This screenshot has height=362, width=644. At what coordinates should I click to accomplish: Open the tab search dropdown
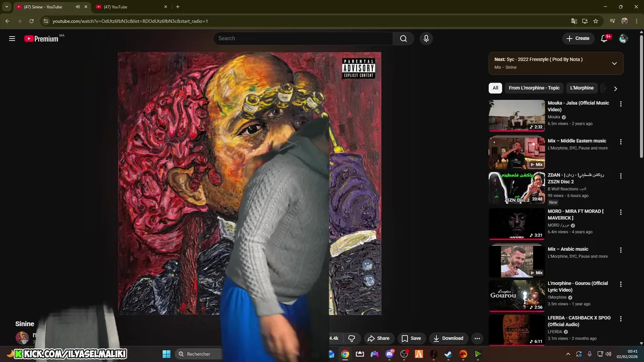7,7
